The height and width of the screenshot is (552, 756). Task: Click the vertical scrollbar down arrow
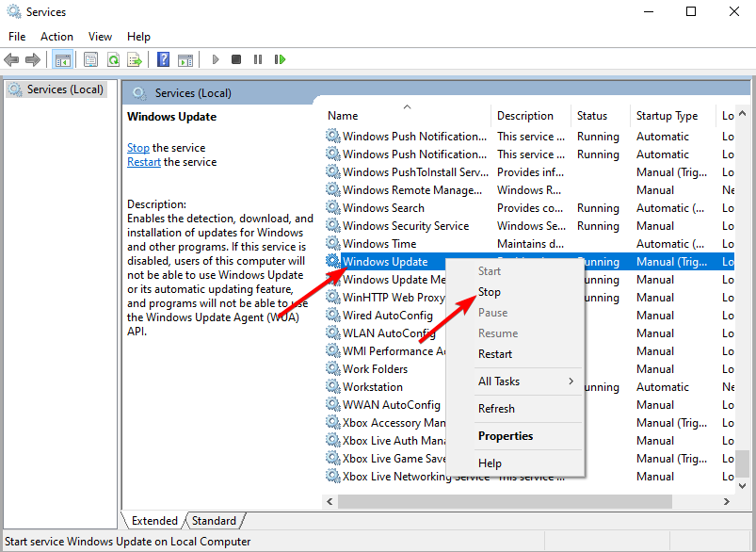tap(743, 486)
